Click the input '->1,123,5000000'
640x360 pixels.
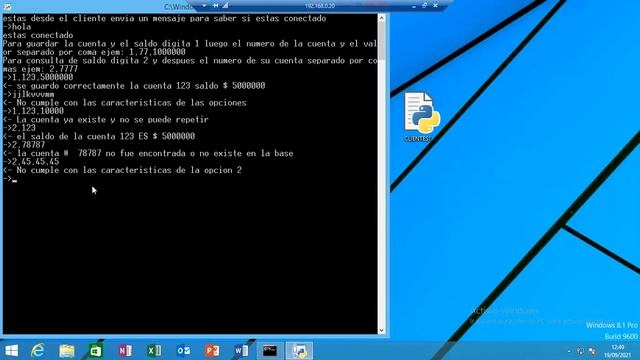38,77
